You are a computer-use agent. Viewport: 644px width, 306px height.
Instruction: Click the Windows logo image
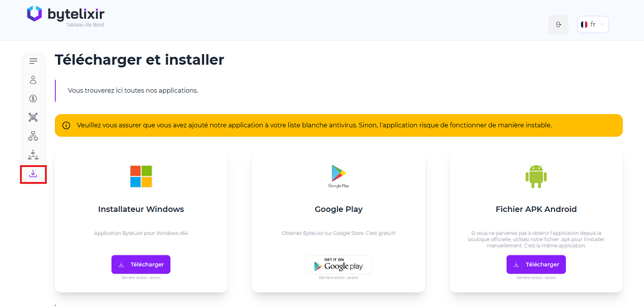click(141, 176)
